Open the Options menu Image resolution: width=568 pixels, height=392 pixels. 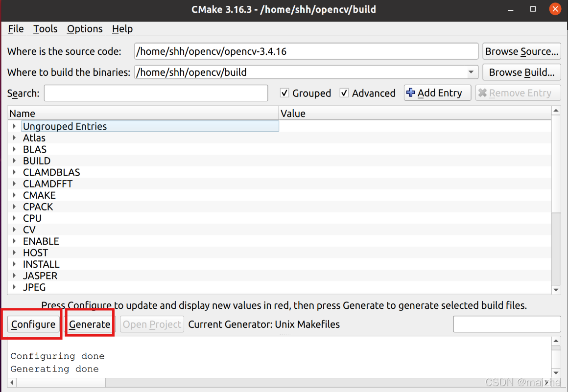coord(85,29)
